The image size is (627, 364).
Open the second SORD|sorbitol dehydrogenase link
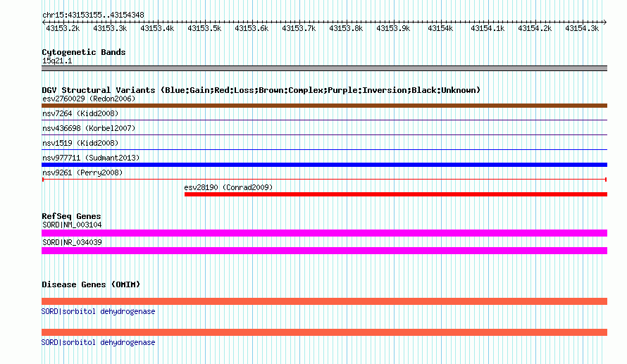point(98,342)
